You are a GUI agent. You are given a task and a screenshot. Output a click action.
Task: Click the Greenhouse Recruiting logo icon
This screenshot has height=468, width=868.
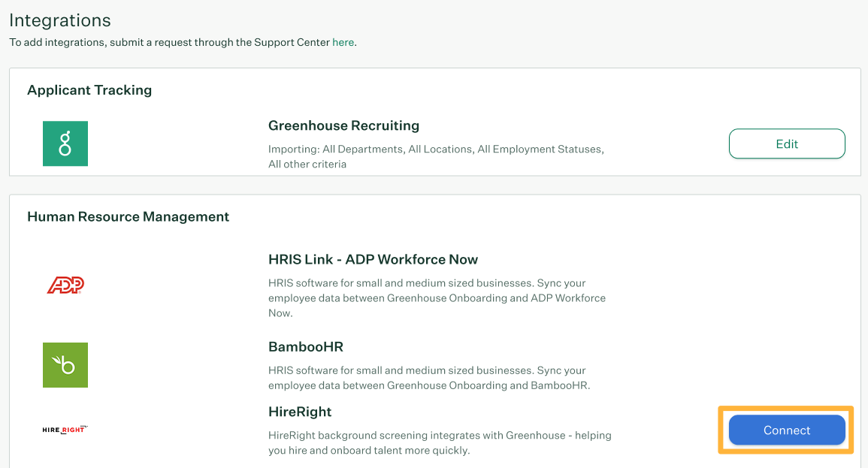(65, 143)
